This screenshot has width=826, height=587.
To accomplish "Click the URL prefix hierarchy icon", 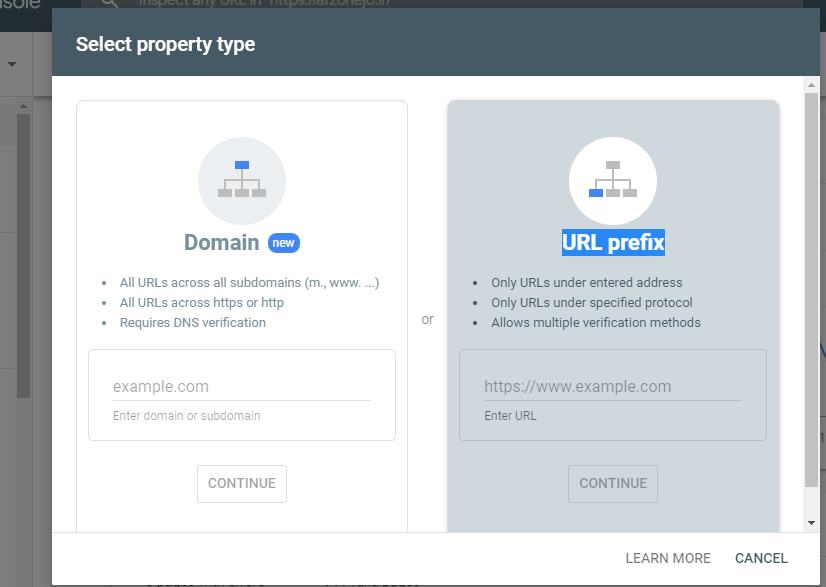I will click(612, 180).
